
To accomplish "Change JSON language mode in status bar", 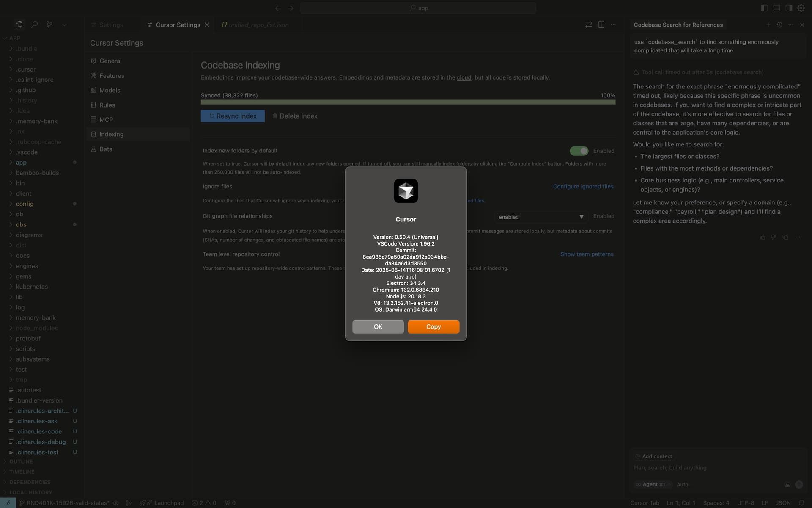I will [x=783, y=503].
